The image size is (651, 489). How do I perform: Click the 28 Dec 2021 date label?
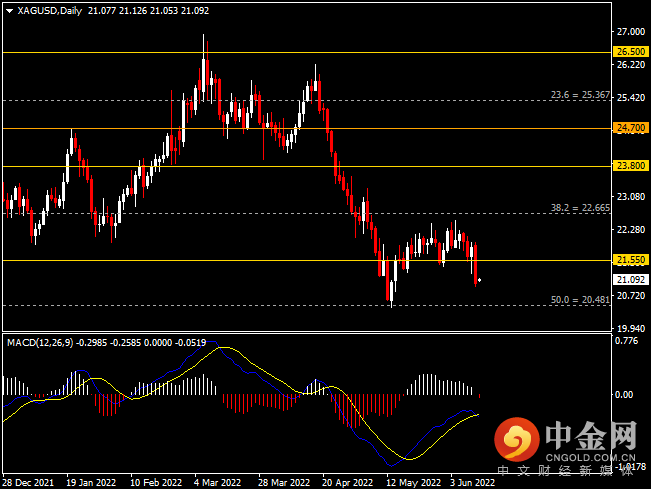pos(28,482)
